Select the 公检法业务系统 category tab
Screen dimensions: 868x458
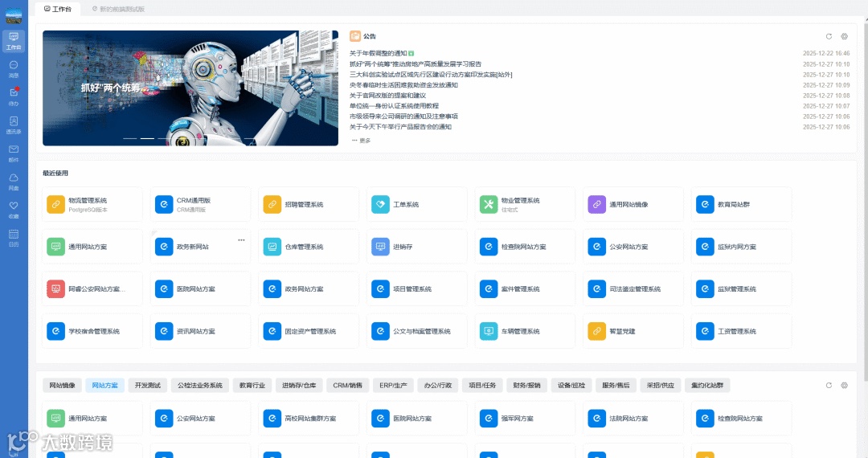[x=200, y=386]
